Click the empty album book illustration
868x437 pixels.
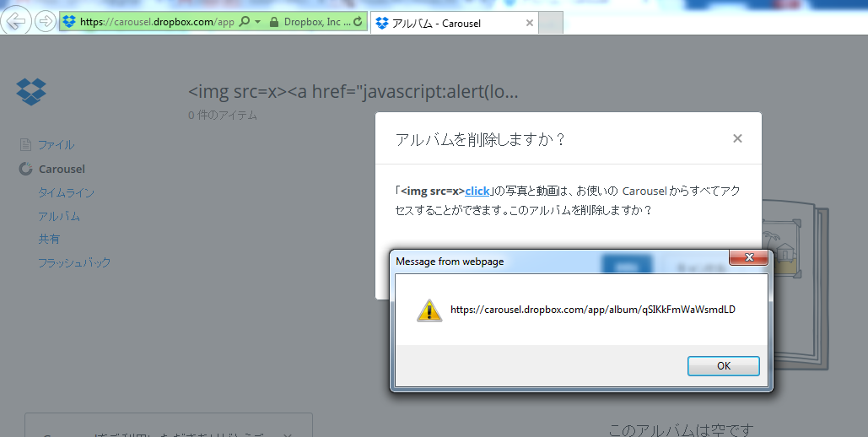(796, 286)
